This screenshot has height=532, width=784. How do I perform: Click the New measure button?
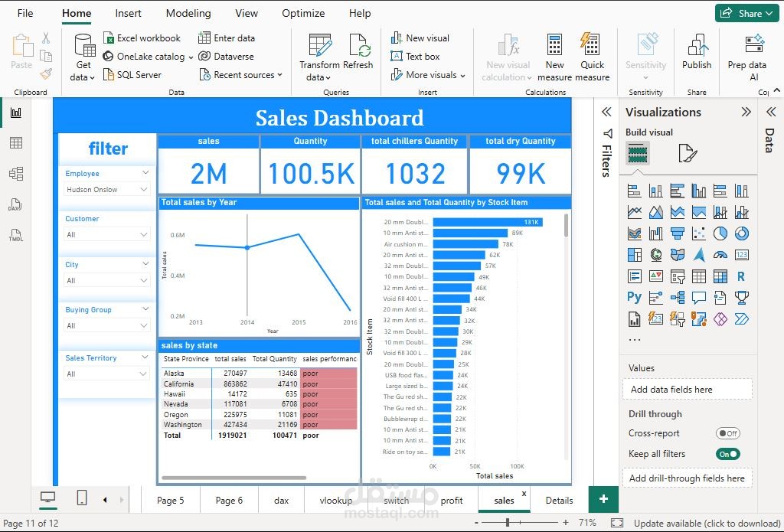point(554,57)
